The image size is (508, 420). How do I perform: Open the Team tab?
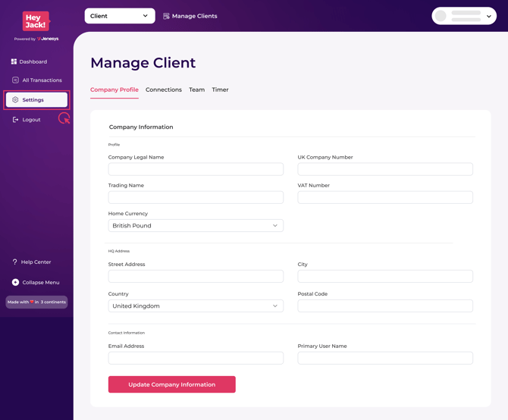(197, 89)
